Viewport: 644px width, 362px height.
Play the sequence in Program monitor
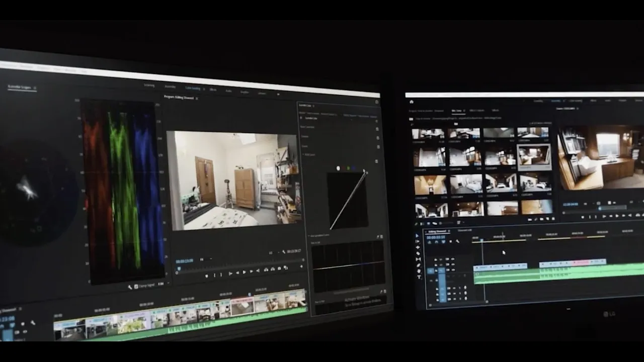(x=244, y=272)
